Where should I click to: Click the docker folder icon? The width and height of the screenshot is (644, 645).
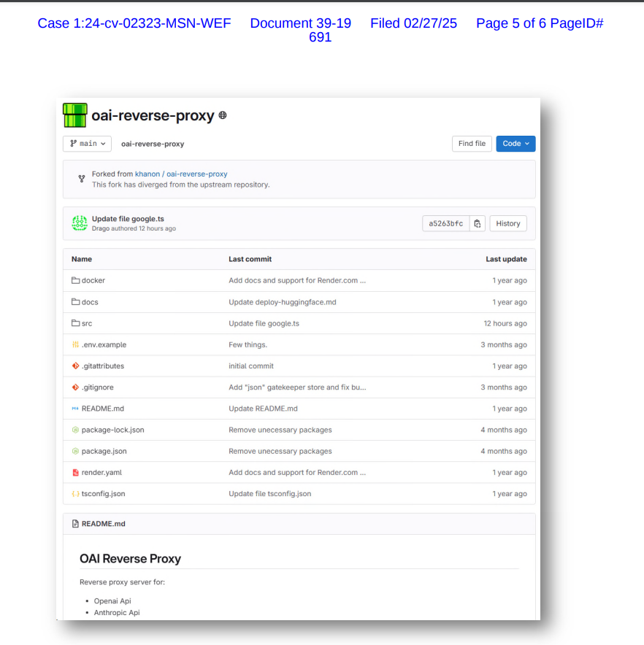(75, 280)
